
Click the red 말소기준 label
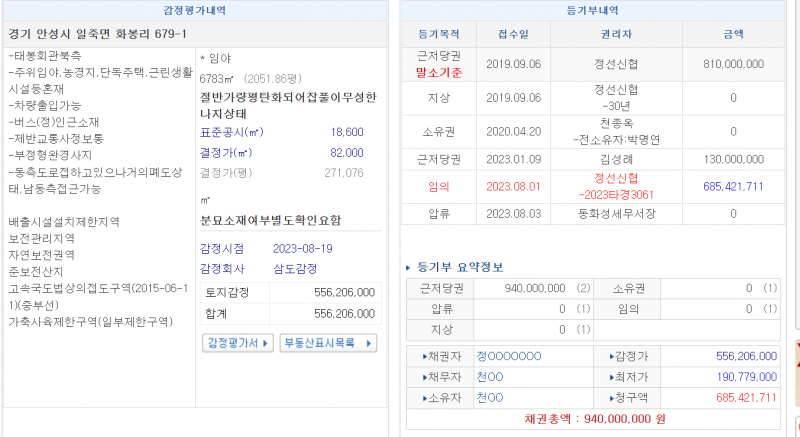438,73
